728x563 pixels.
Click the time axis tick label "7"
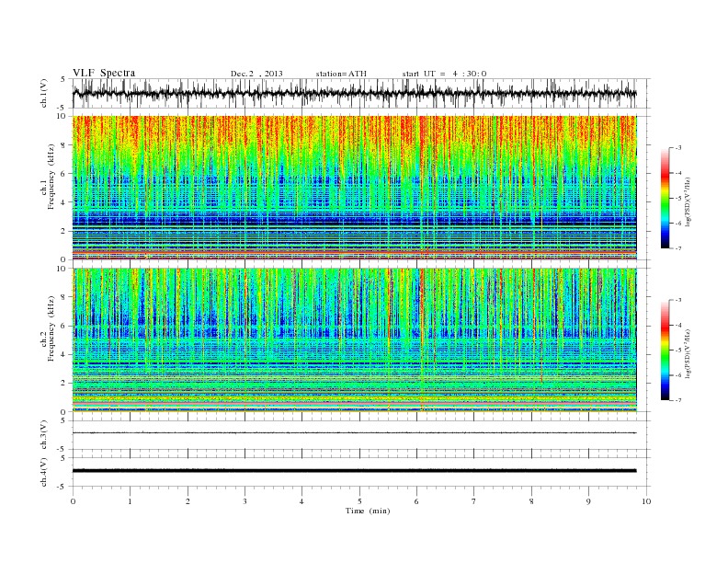[474, 501]
